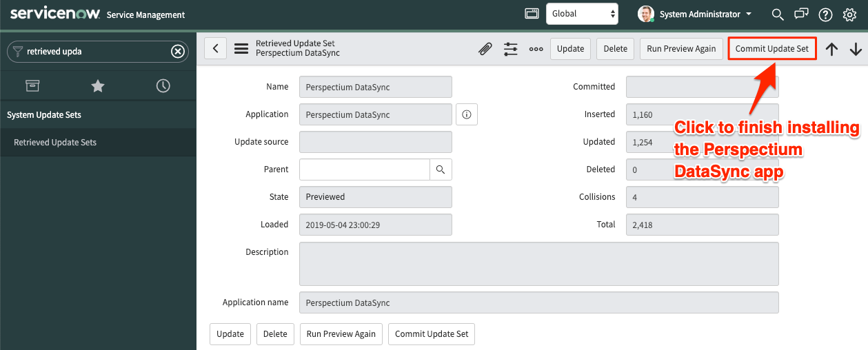
Task: Show all applications archive tab
Action: pos(32,85)
